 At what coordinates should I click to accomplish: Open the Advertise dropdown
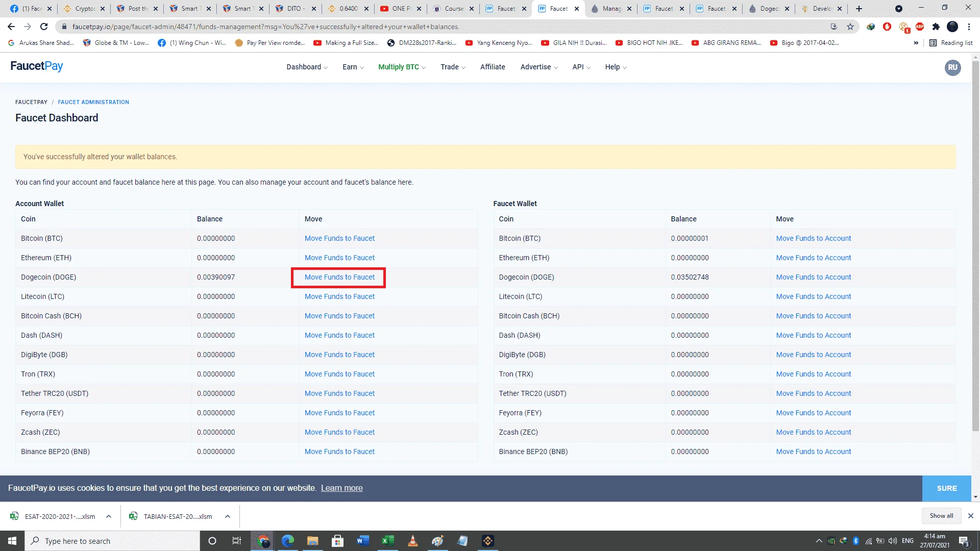[539, 67]
